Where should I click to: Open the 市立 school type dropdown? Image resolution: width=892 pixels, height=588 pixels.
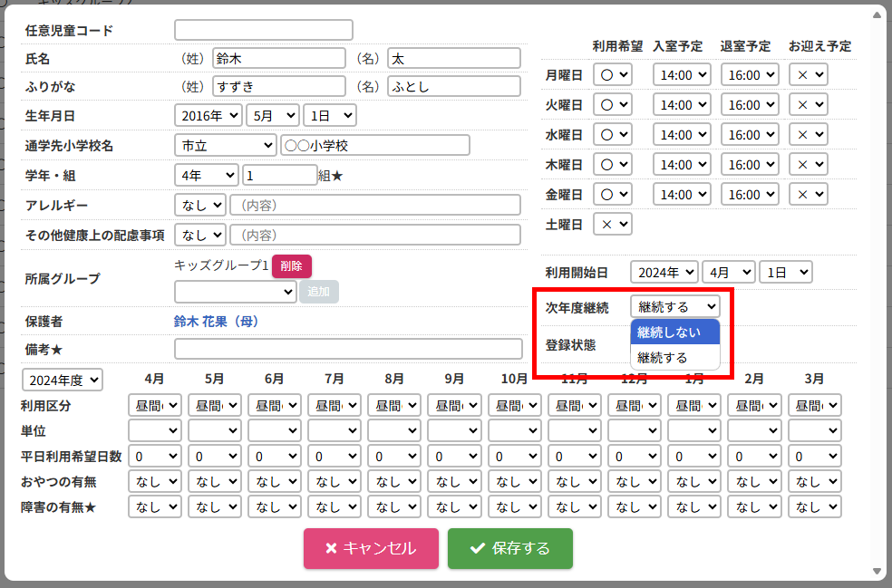coord(225,145)
